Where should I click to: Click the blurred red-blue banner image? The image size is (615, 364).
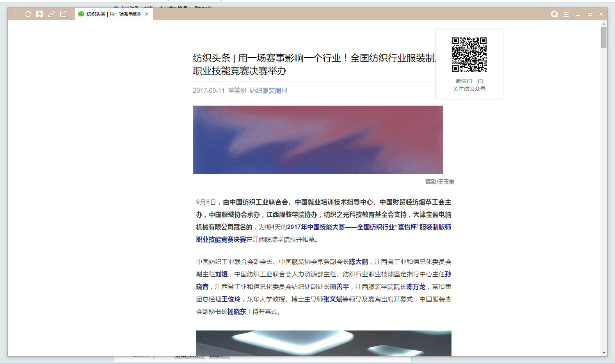click(x=318, y=140)
